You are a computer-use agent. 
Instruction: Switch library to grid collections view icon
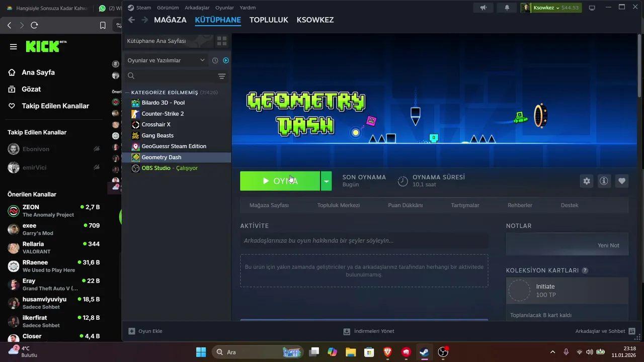222,41
